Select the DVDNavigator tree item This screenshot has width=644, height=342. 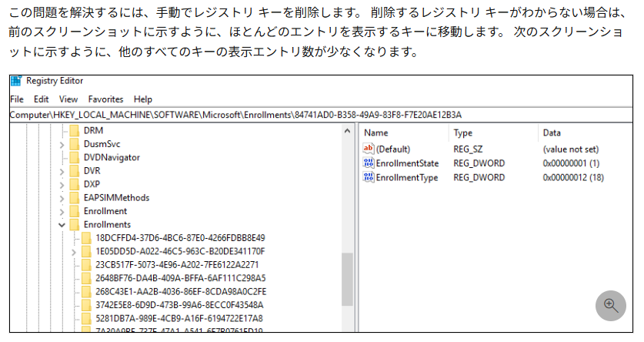click(112, 157)
